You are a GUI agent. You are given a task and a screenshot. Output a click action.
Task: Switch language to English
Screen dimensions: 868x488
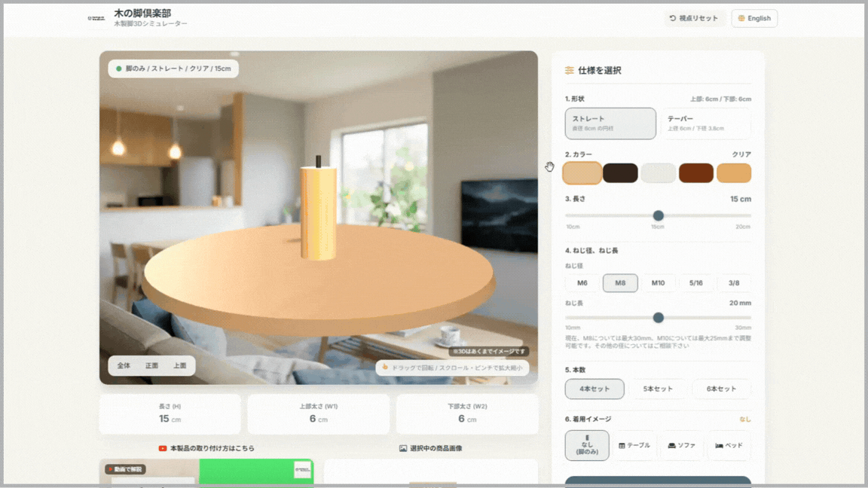click(x=754, y=18)
